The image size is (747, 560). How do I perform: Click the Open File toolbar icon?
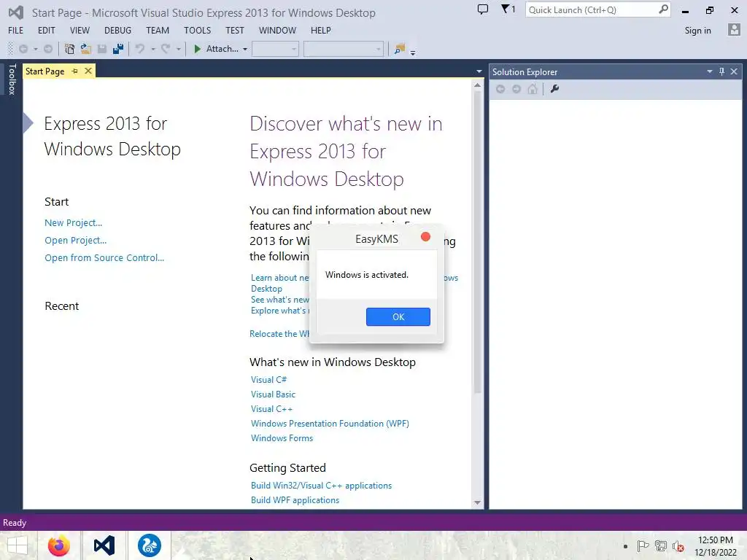(x=86, y=49)
